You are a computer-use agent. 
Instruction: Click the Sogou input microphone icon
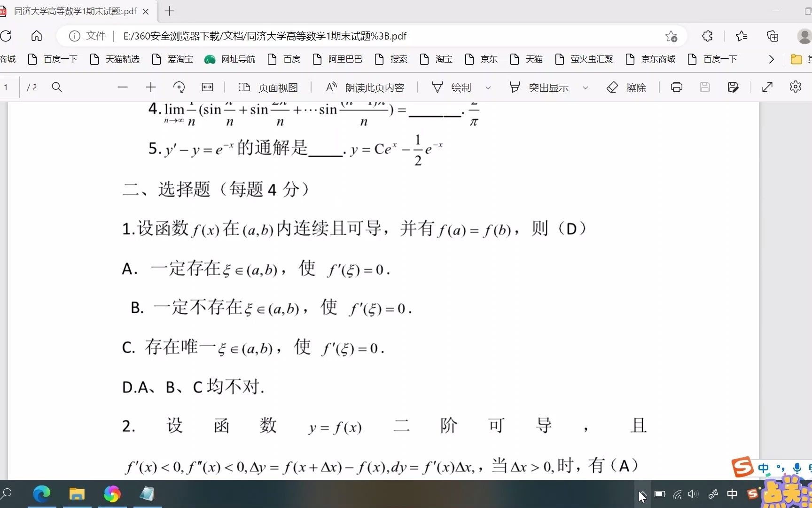coord(797,468)
